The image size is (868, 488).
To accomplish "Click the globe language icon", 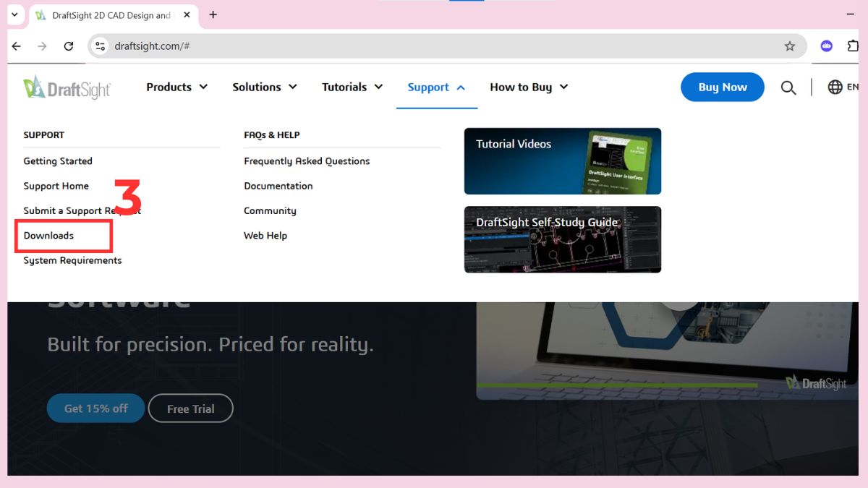I will pos(835,87).
